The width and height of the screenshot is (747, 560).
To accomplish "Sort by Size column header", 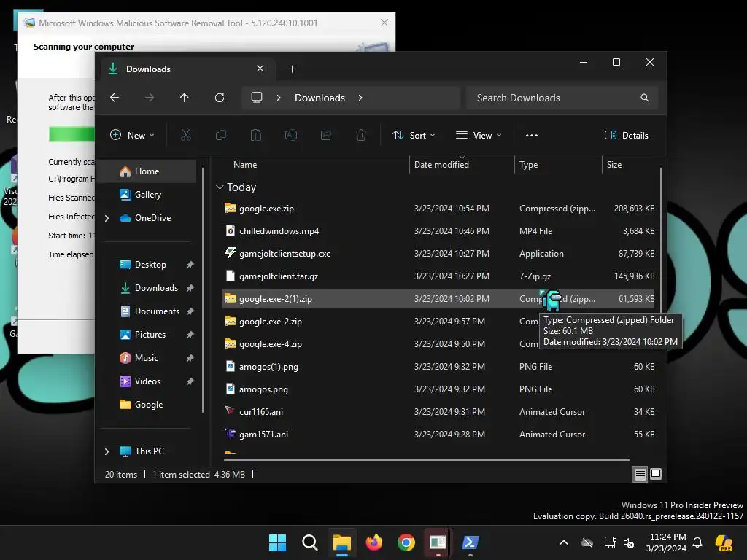I will (614, 165).
